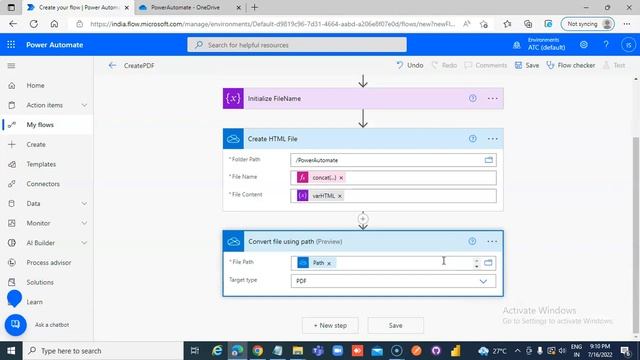Click the Type here to search box
640x360 pixels.
102,351
